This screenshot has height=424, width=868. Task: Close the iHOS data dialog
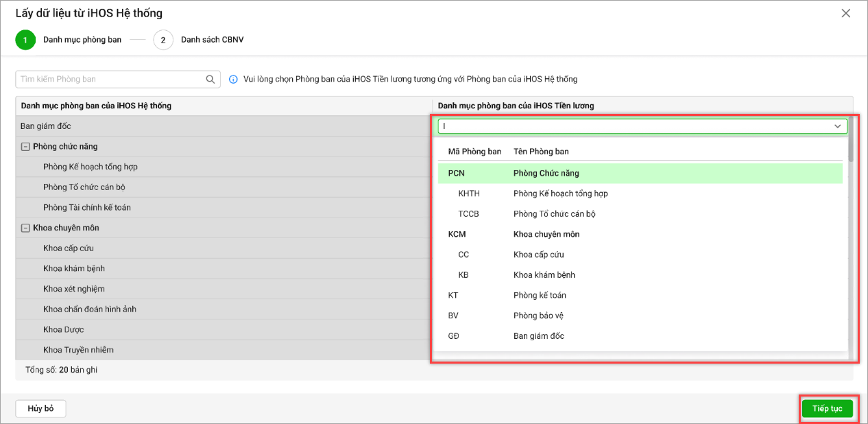[846, 13]
